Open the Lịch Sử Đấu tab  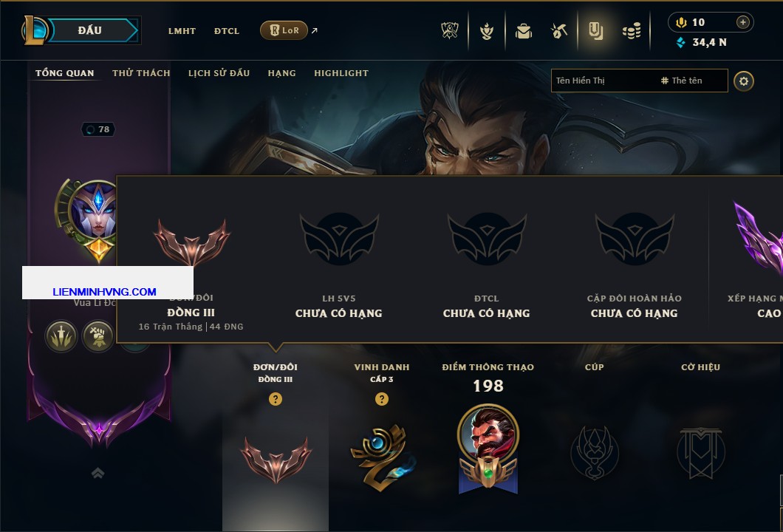219,73
